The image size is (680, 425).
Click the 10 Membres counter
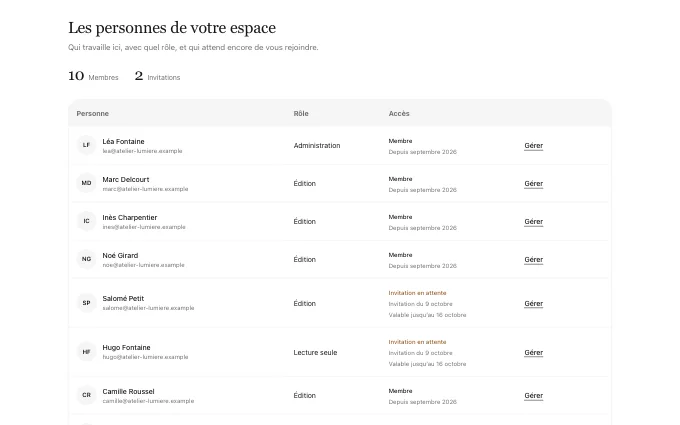click(x=93, y=76)
